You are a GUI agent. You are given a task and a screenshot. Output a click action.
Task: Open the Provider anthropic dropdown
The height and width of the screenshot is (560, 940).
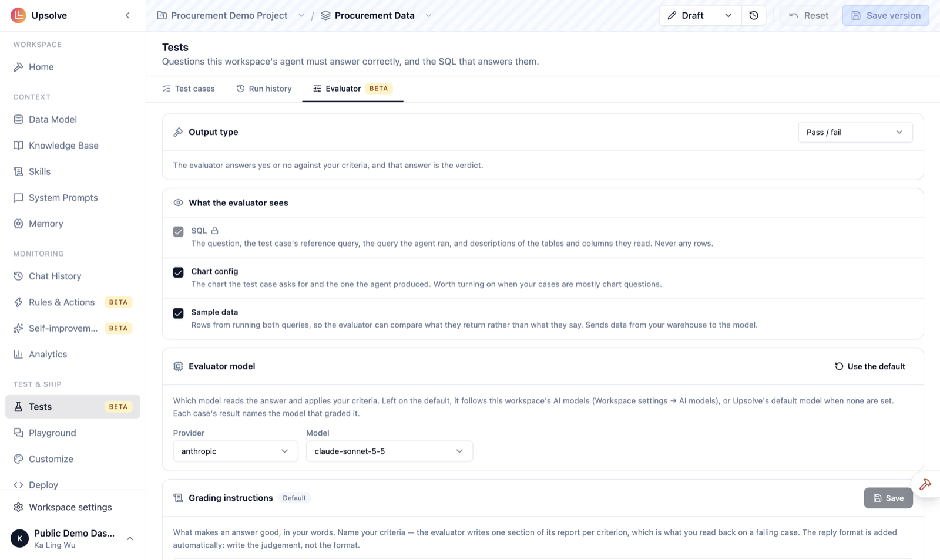coord(235,451)
